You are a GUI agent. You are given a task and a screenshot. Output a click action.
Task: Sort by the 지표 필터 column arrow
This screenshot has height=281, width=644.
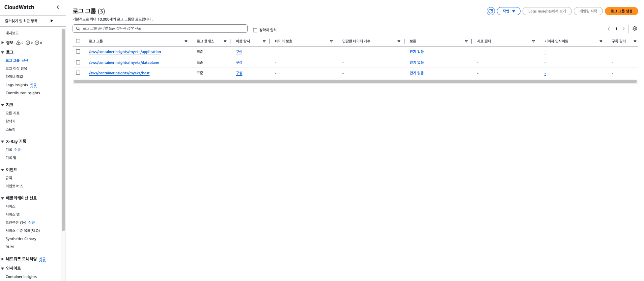(x=533, y=41)
